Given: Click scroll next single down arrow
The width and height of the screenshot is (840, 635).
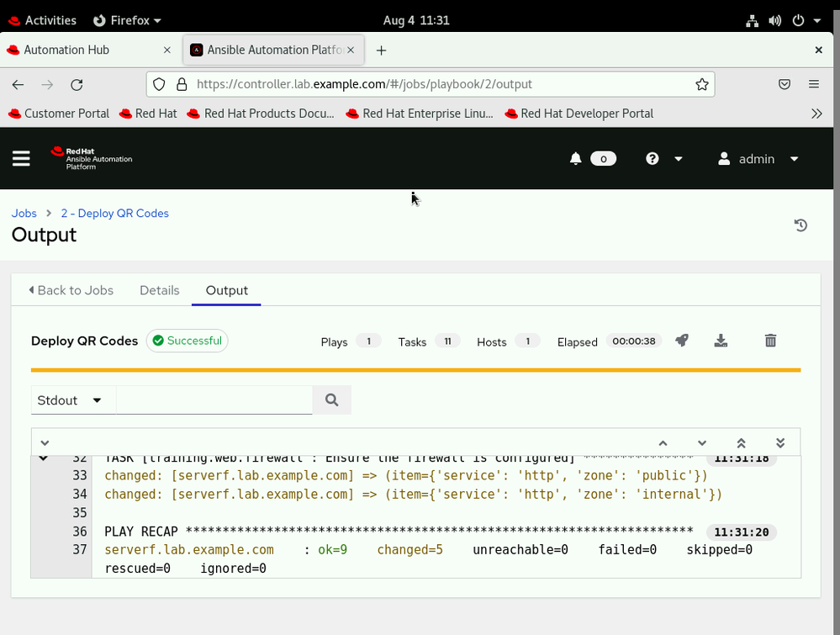Looking at the screenshot, I should pyautogui.click(x=702, y=443).
